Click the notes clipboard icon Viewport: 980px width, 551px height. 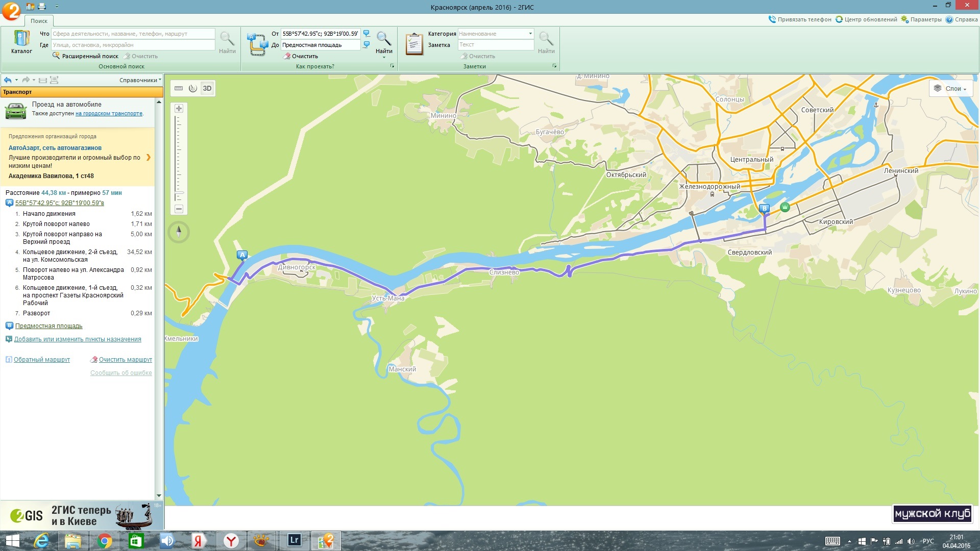tap(414, 44)
